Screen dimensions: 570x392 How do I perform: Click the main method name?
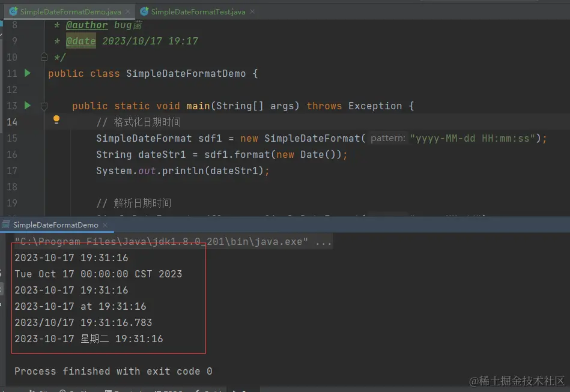[x=198, y=106]
